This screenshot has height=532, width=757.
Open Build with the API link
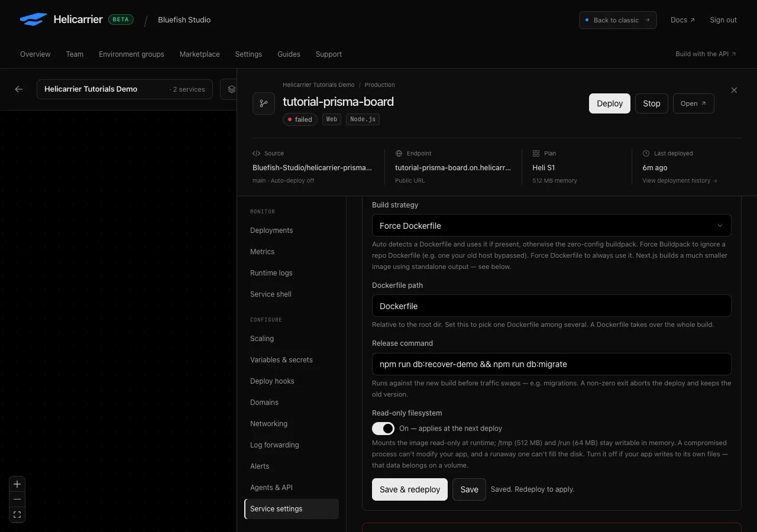tap(706, 54)
